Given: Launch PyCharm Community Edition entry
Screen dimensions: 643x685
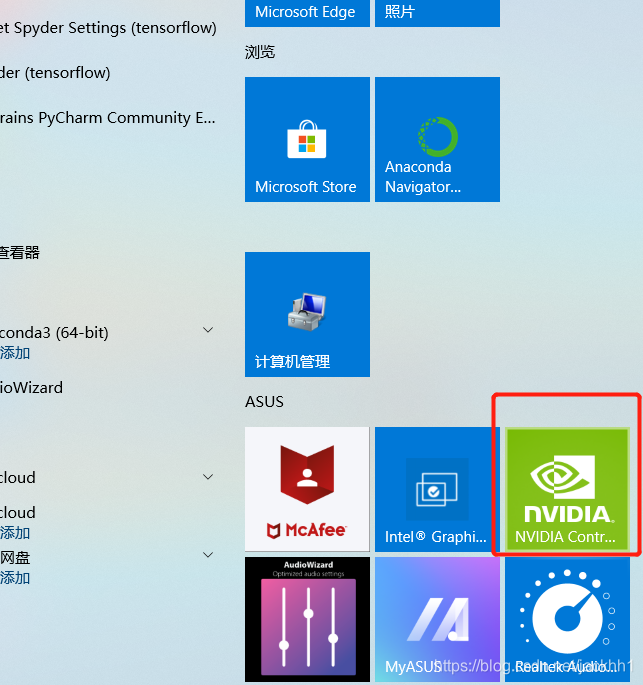Looking at the screenshot, I should tap(107, 118).
